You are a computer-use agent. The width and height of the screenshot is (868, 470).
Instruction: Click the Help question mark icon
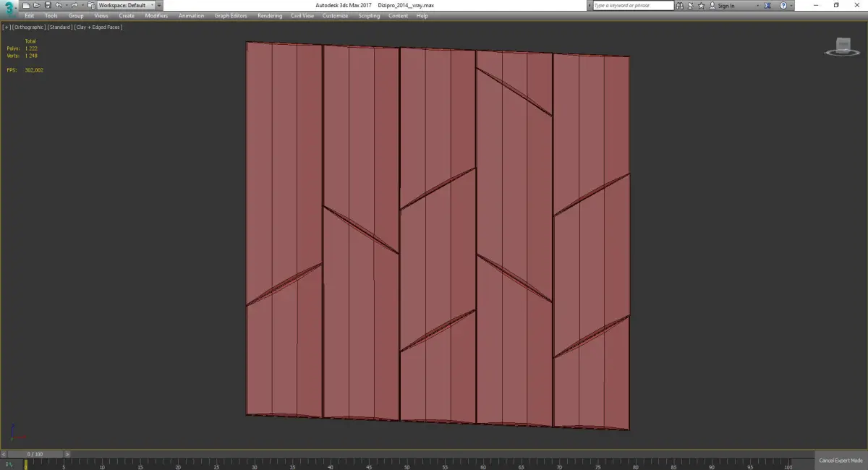(x=783, y=5)
